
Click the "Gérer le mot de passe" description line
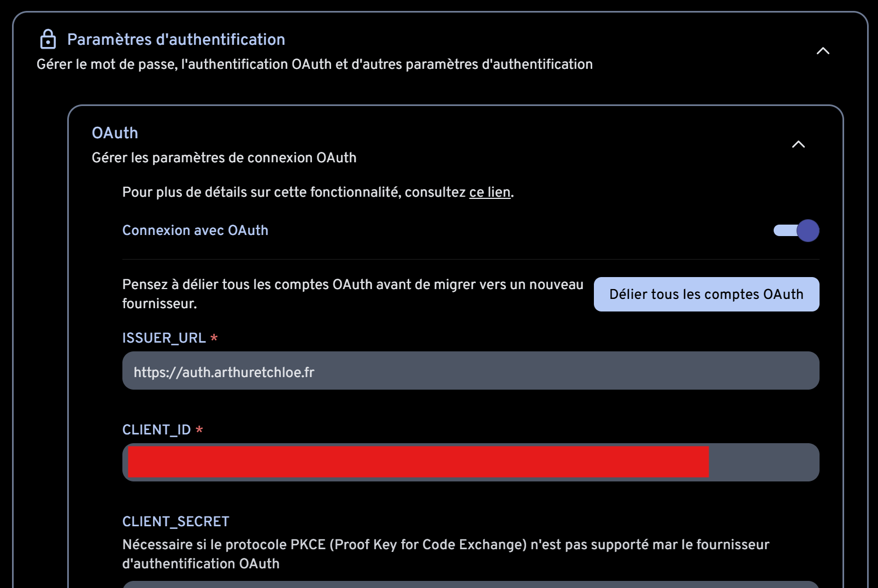click(x=314, y=64)
